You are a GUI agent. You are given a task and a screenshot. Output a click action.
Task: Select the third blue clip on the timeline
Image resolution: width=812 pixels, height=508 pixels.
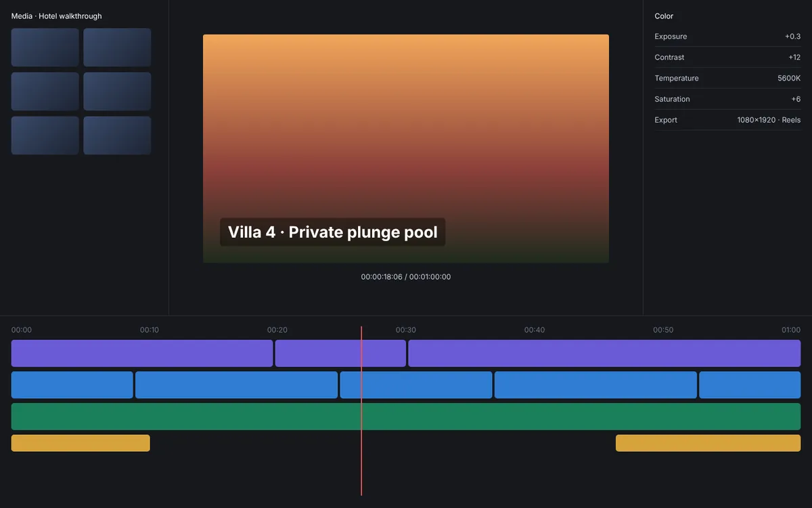(x=416, y=385)
